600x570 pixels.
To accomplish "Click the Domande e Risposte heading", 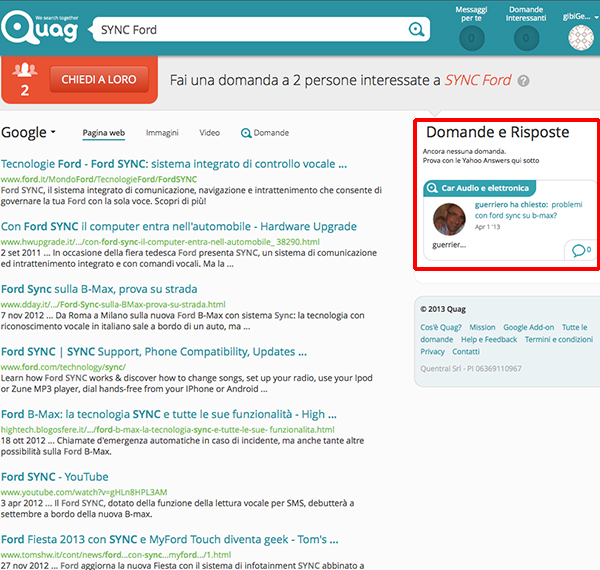I will pyautogui.click(x=497, y=132).
